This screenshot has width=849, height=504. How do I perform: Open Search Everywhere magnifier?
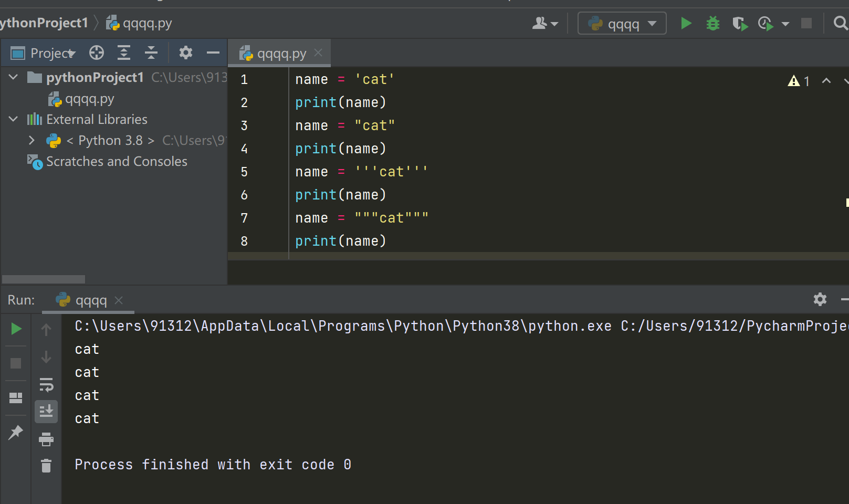(841, 23)
